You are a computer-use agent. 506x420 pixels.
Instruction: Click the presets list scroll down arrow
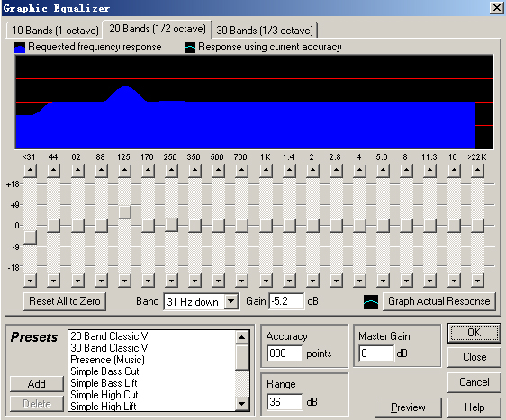[241, 403]
